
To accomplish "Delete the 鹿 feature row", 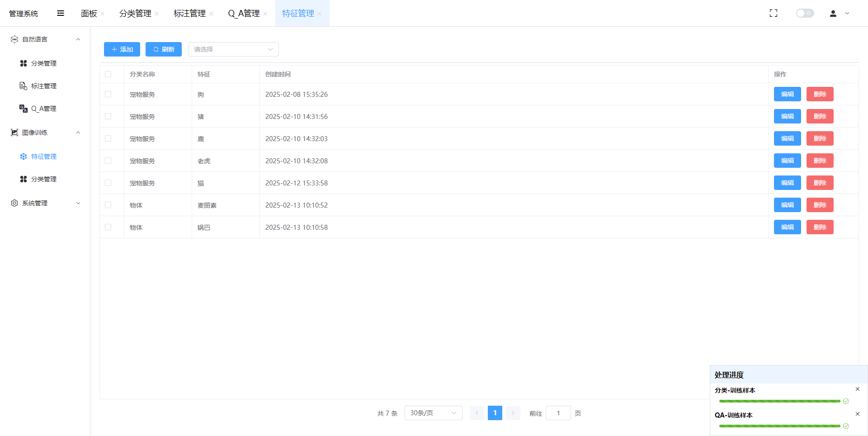I will click(820, 138).
